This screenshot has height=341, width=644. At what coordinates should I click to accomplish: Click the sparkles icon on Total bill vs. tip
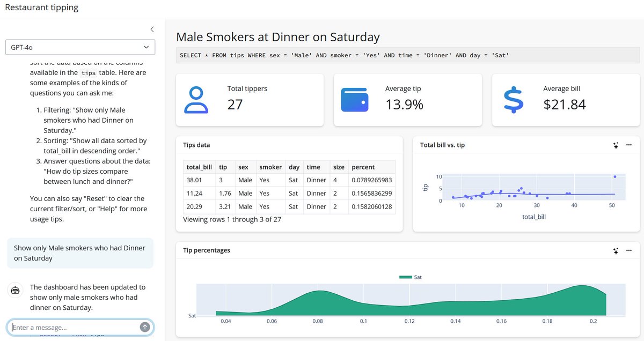click(x=616, y=145)
